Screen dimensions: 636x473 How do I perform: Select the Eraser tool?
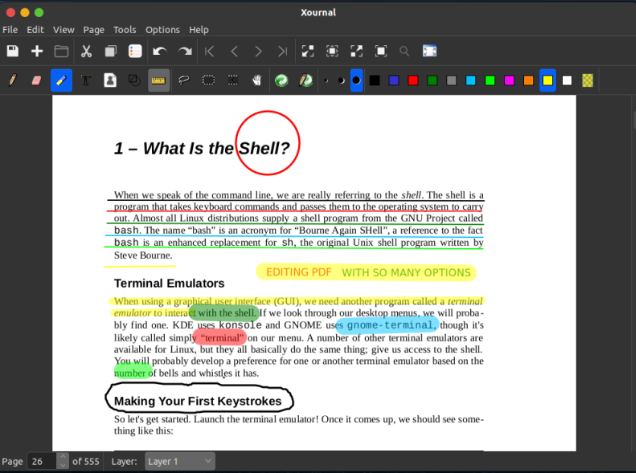(37, 80)
